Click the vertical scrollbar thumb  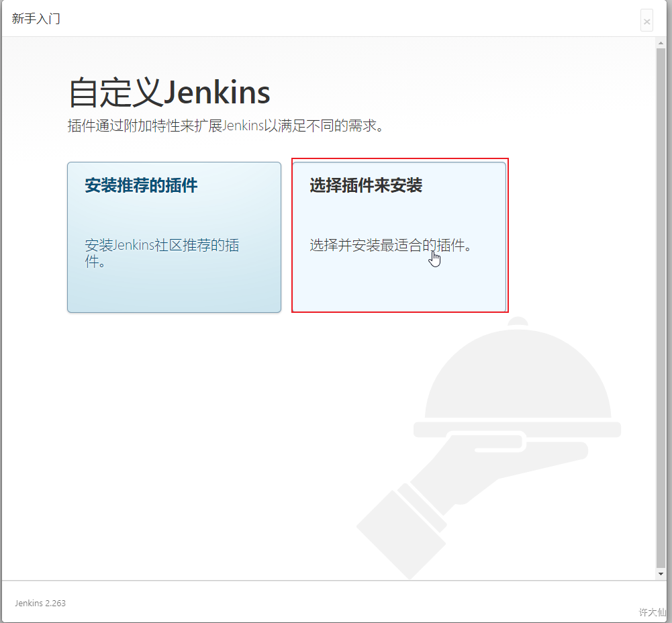coord(661,307)
